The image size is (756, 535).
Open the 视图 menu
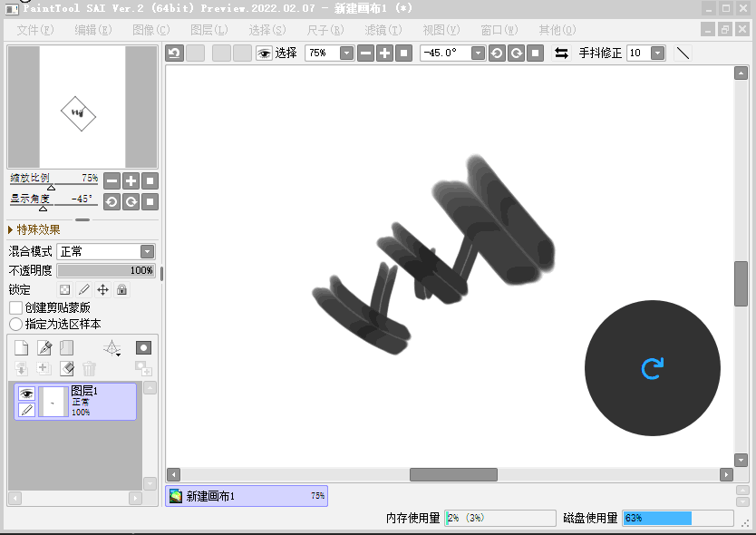click(441, 30)
